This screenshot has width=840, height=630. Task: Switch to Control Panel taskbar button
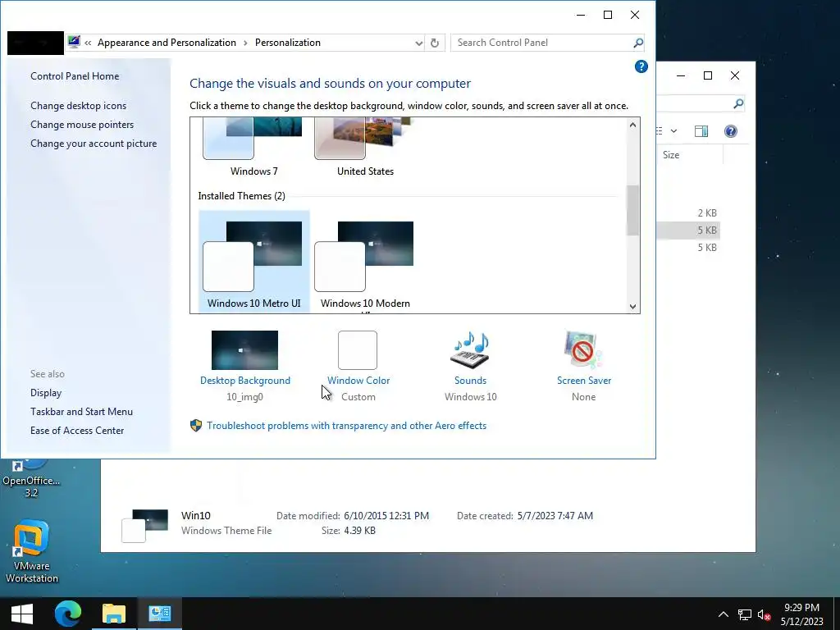click(160, 614)
